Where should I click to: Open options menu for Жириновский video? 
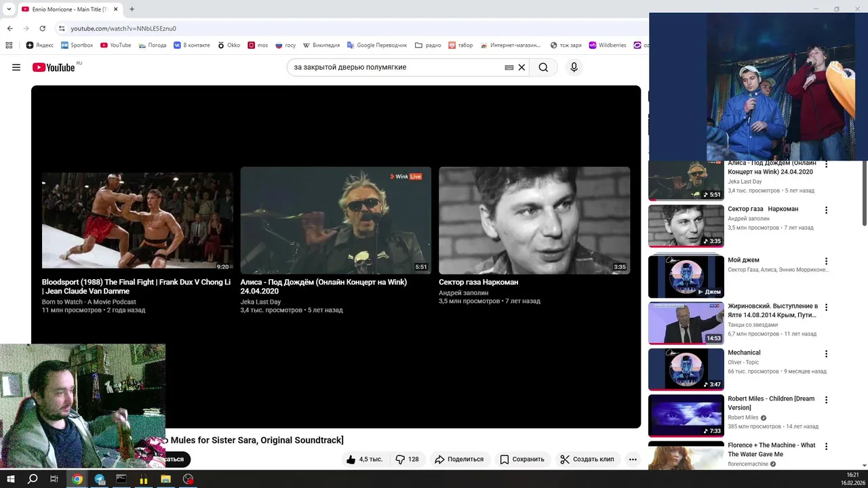tap(826, 307)
